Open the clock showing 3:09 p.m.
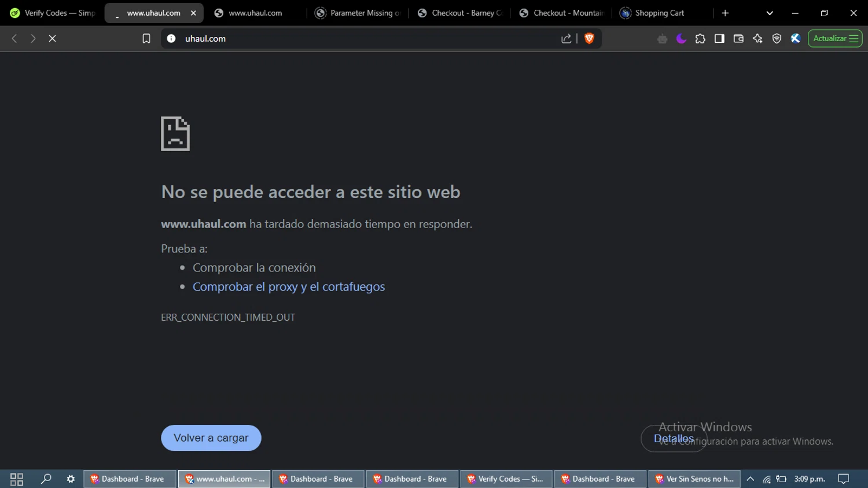Viewport: 868px width, 488px height. pos(810,479)
